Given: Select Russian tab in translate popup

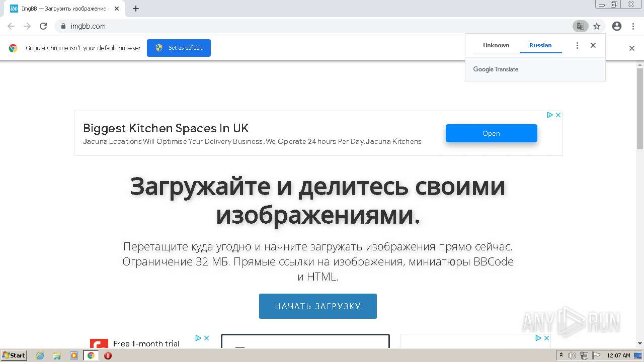Looking at the screenshot, I should tap(540, 45).
